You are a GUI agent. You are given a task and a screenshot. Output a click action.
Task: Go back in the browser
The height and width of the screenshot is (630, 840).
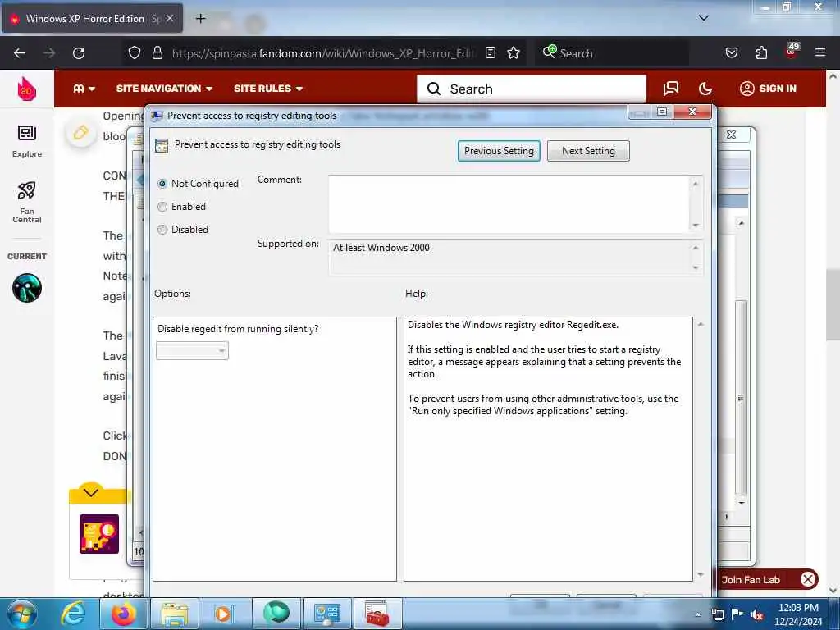[x=20, y=53]
